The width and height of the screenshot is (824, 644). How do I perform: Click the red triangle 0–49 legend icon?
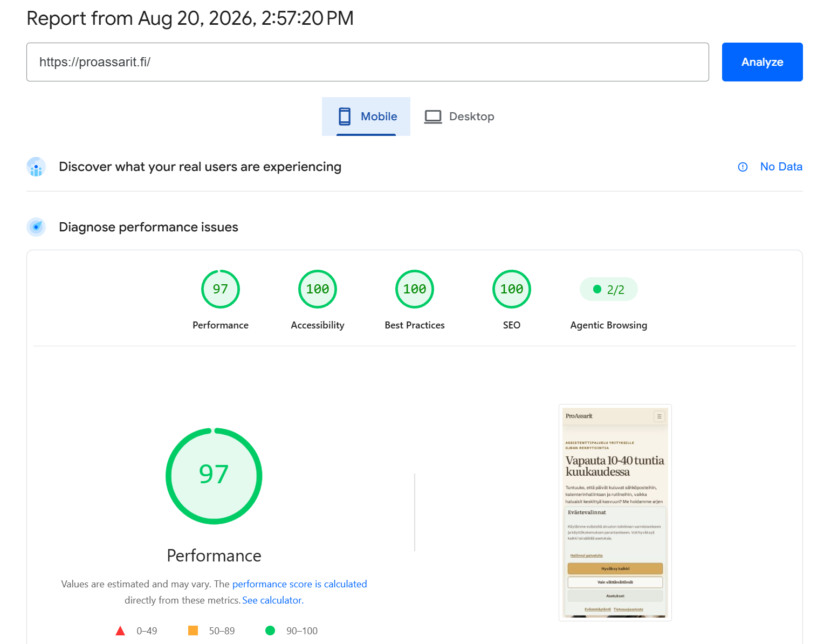coord(120,631)
